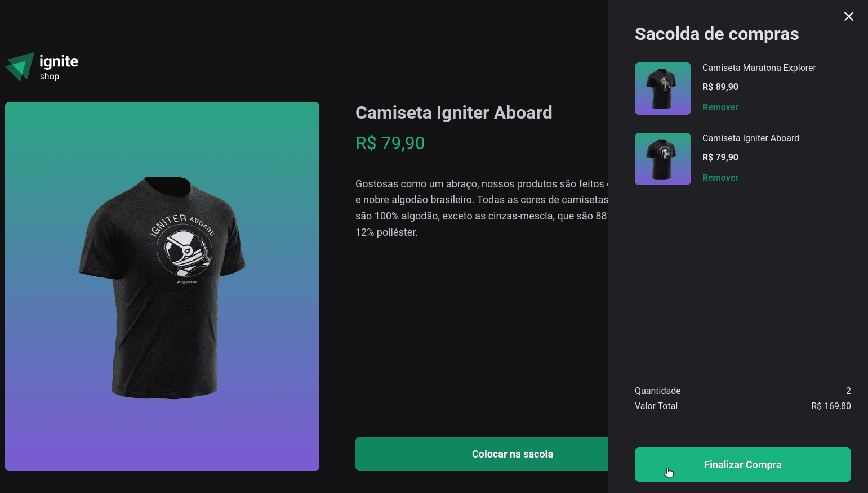Image resolution: width=868 pixels, height=493 pixels.
Task: Remove Camiseta Igniter Aboard from bag
Action: 720,177
